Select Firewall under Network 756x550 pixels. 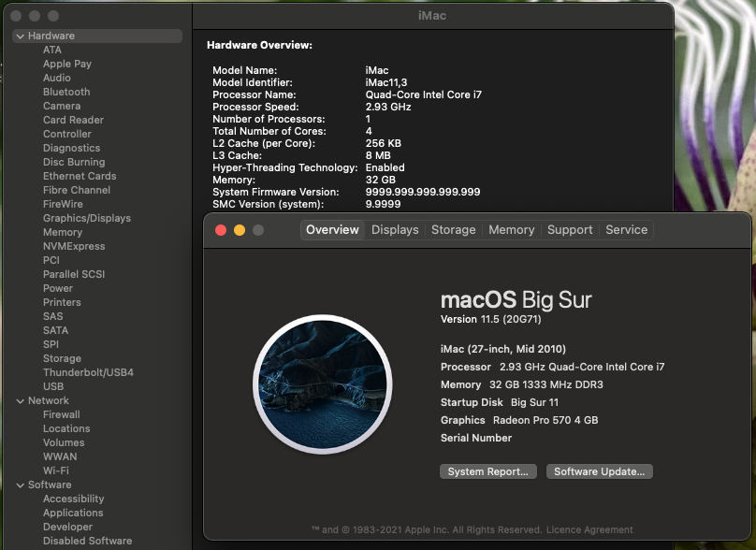click(61, 414)
